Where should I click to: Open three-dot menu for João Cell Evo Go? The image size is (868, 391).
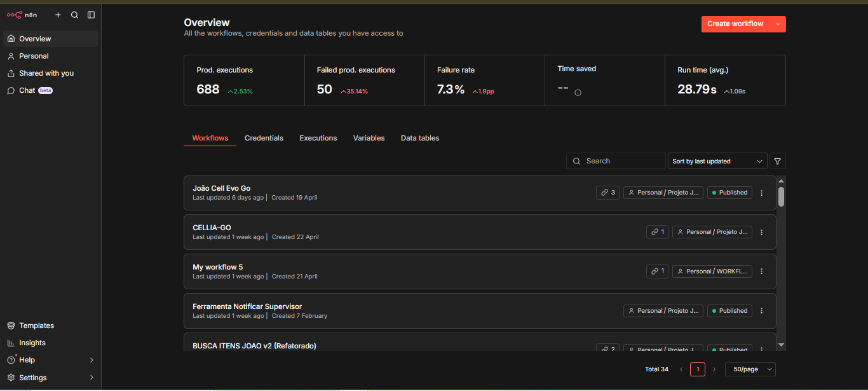pyautogui.click(x=761, y=193)
